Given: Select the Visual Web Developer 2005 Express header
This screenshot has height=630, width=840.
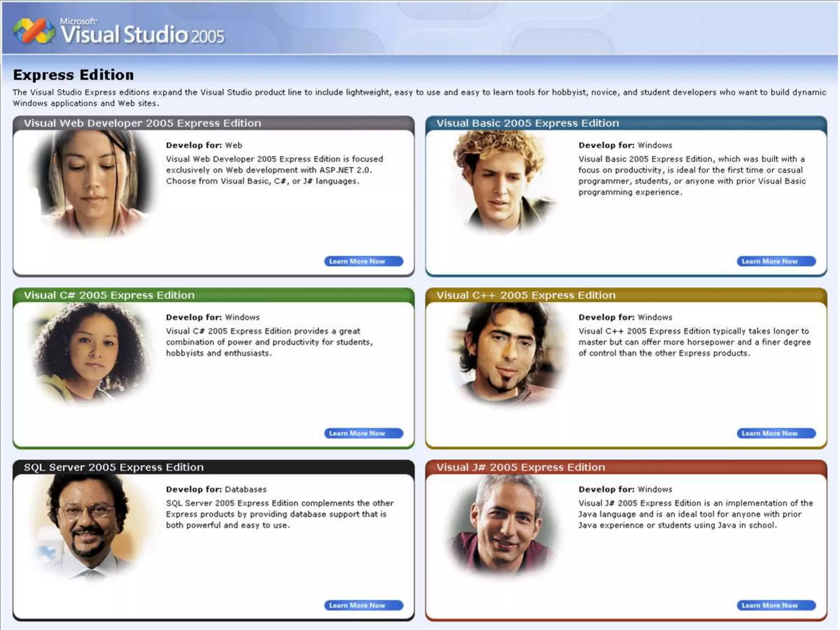Looking at the screenshot, I should [x=142, y=123].
